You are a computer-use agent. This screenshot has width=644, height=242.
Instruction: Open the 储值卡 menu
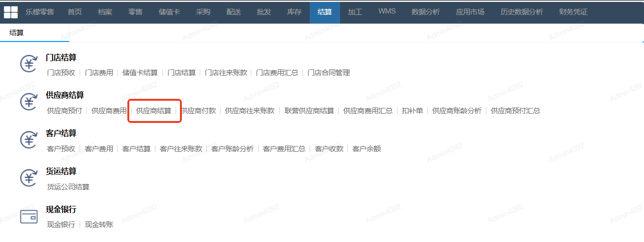point(169,12)
